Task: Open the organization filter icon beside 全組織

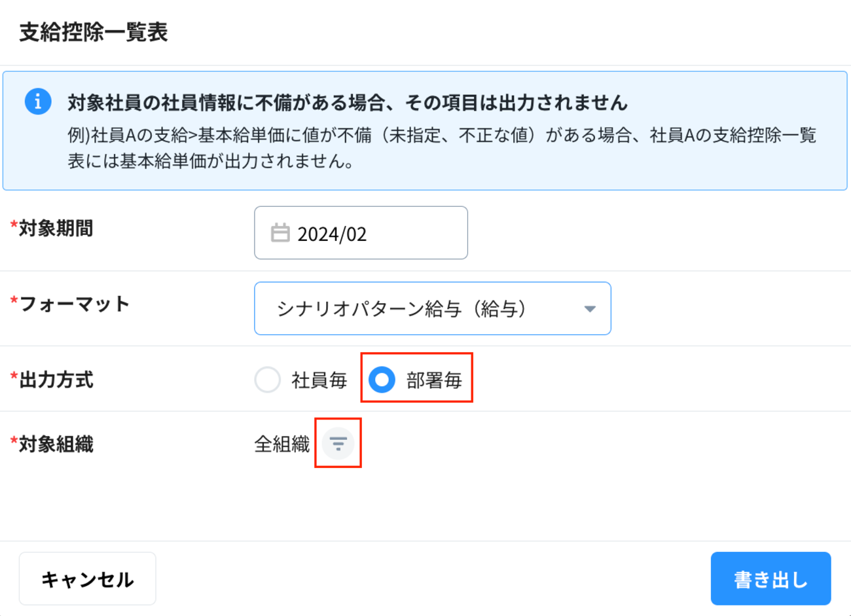Action: click(x=338, y=443)
